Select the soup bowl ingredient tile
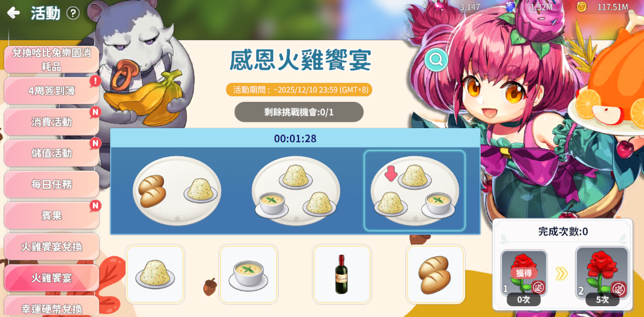This screenshot has height=317, width=644. 249,274
